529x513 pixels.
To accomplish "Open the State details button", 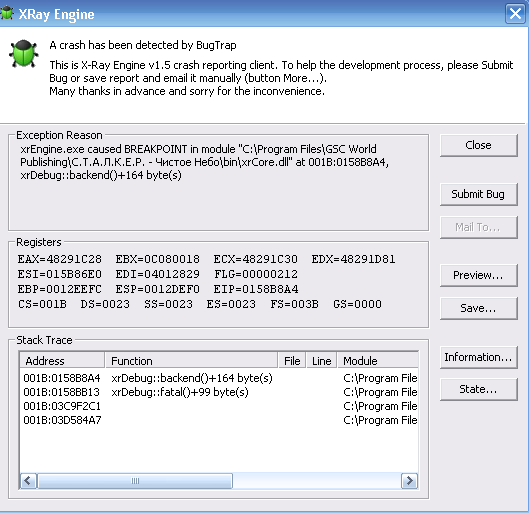I will pyautogui.click(x=478, y=389).
